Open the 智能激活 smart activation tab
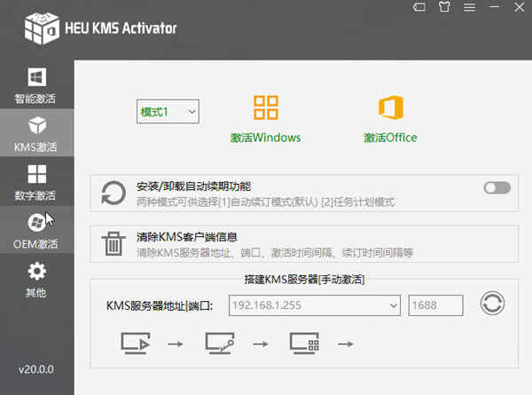 [x=36, y=85]
